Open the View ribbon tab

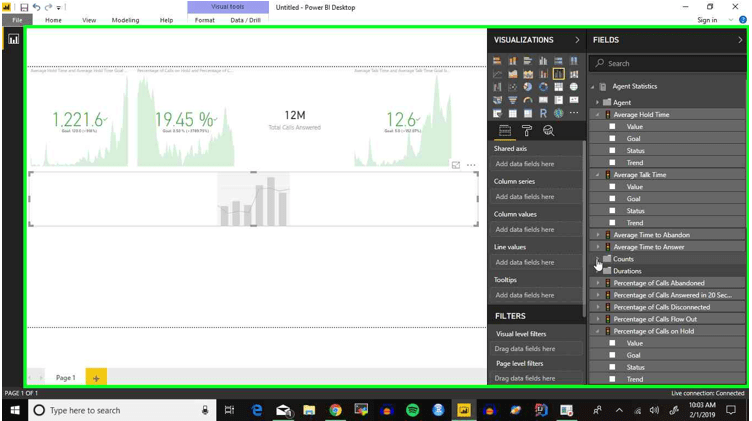89,20
